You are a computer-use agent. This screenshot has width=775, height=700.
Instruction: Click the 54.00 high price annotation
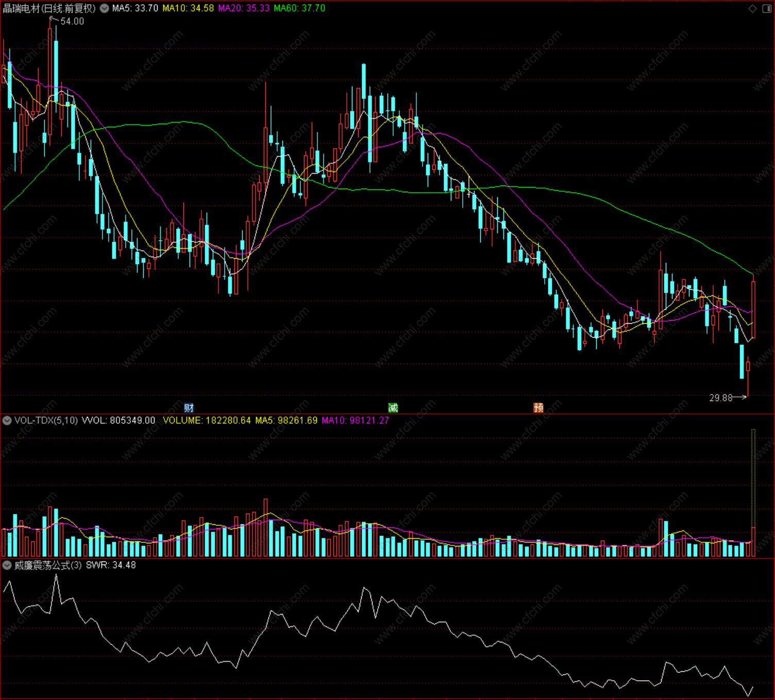tap(72, 21)
